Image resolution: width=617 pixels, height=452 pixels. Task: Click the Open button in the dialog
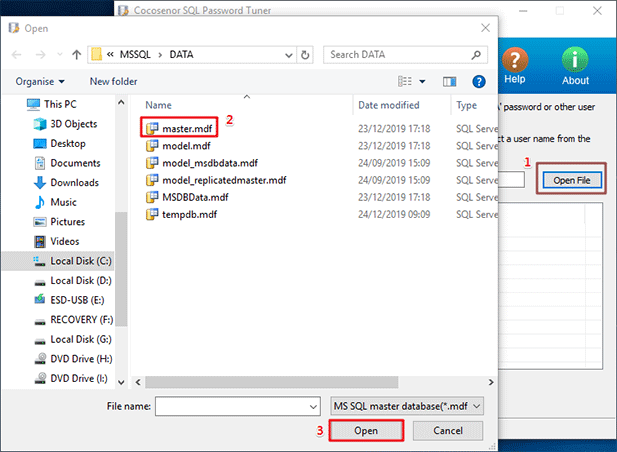pos(366,430)
